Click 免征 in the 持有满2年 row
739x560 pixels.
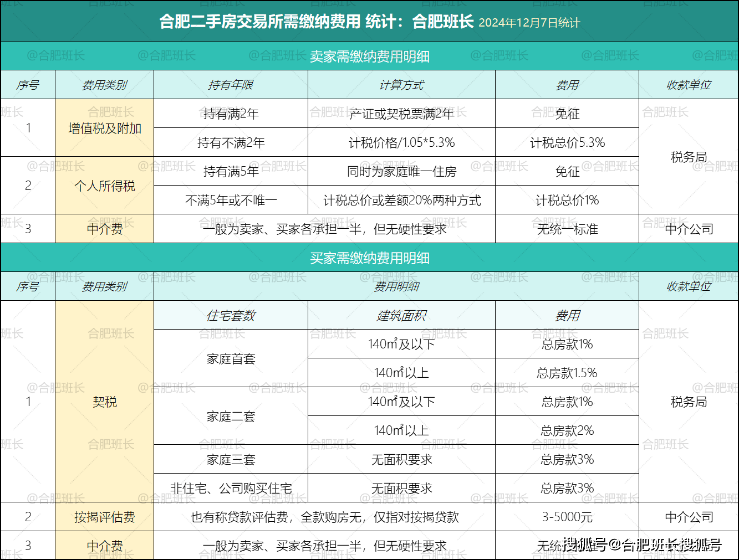(567, 114)
